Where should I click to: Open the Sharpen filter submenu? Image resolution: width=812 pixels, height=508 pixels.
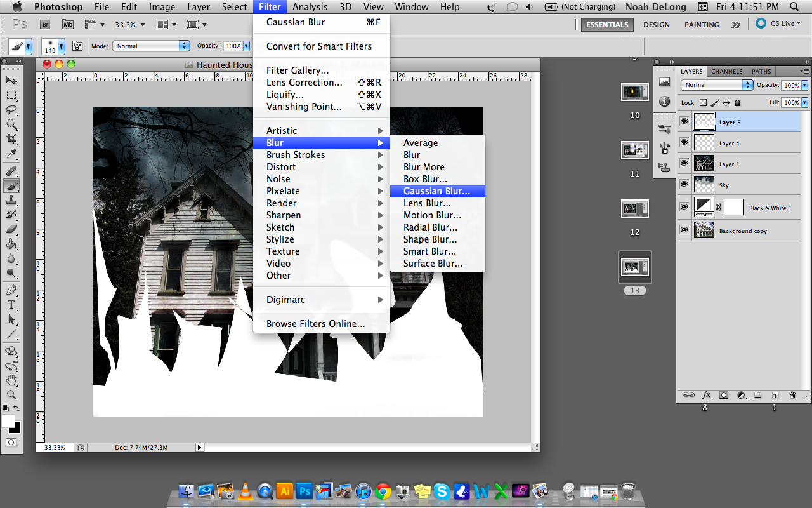coord(322,215)
